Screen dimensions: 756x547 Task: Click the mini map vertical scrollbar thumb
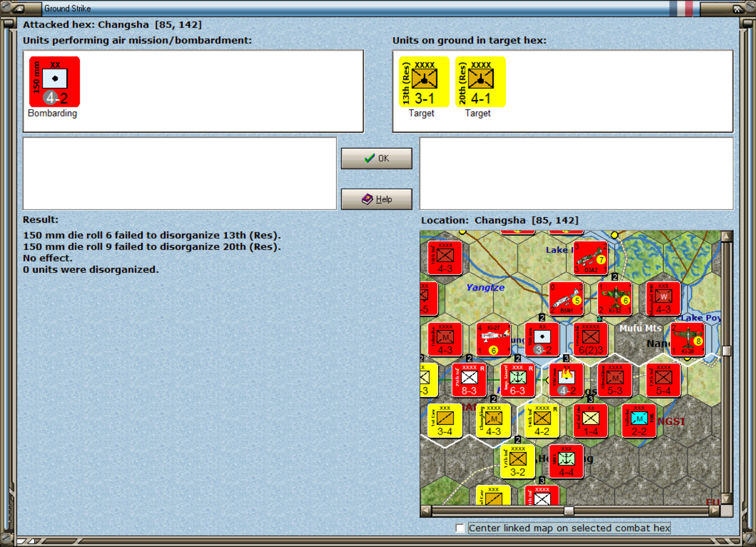pyautogui.click(x=726, y=351)
